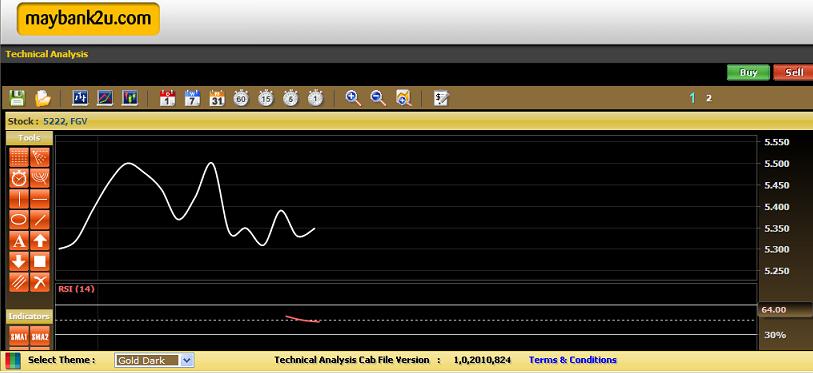Toggle the grid tool in Tools panel

click(x=19, y=157)
